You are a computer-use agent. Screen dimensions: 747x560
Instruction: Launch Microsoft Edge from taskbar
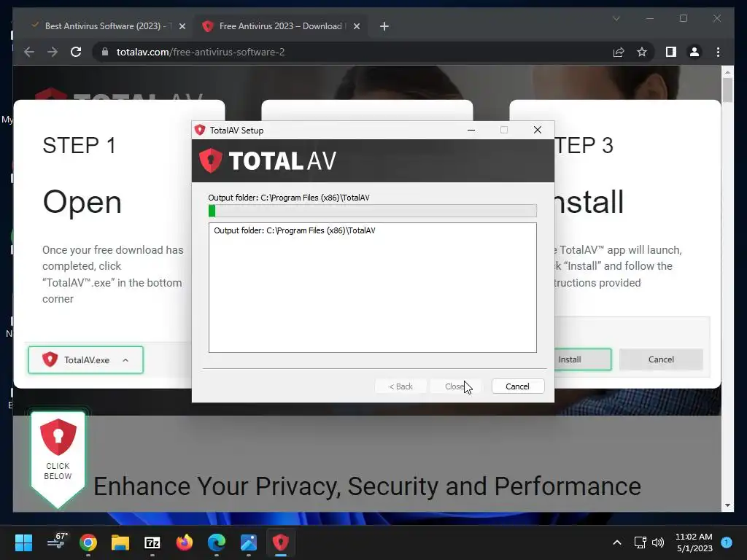tap(217, 542)
